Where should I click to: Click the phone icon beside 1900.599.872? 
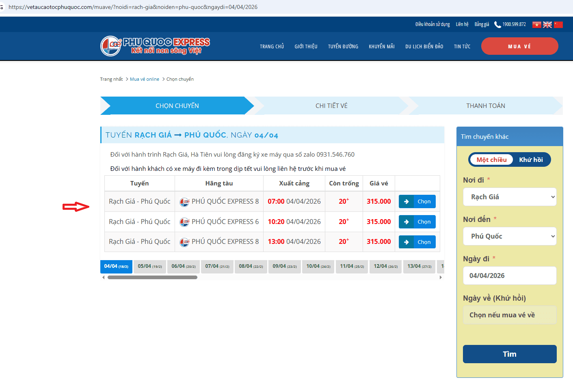tap(497, 25)
